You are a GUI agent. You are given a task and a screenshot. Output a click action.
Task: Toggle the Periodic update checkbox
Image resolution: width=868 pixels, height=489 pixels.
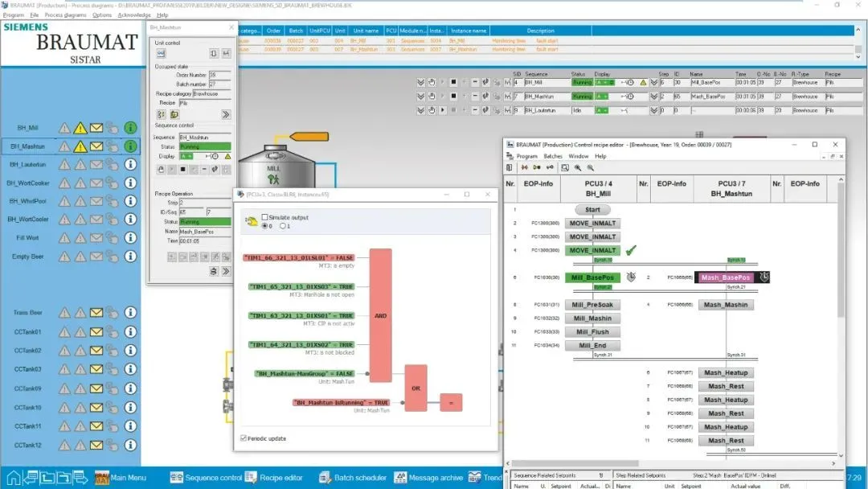[244, 438]
